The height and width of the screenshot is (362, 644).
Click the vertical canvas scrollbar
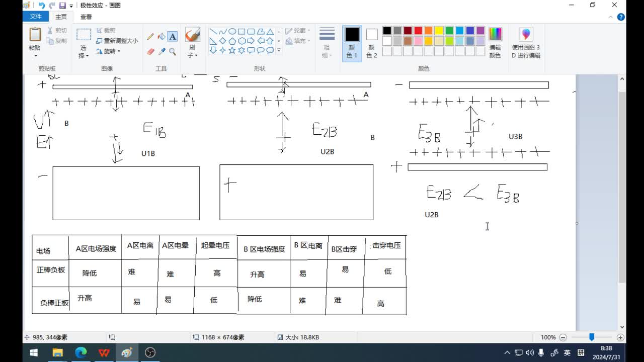622,188
